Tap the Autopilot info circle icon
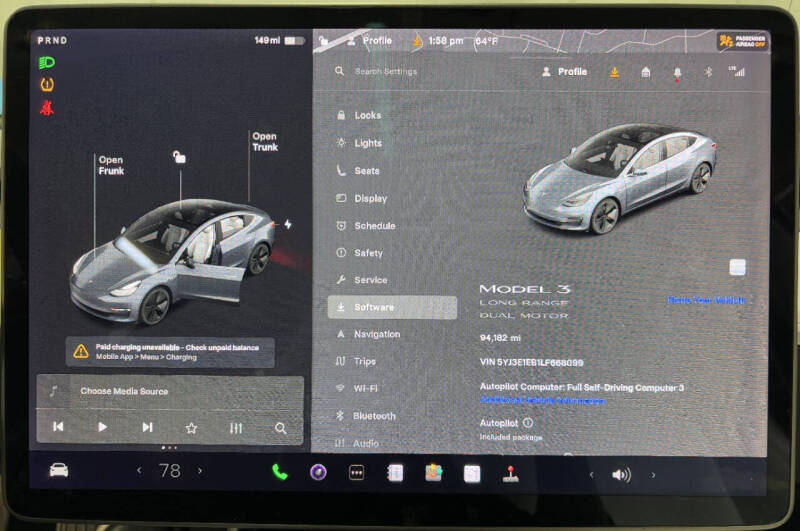 click(x=528, y=423)
